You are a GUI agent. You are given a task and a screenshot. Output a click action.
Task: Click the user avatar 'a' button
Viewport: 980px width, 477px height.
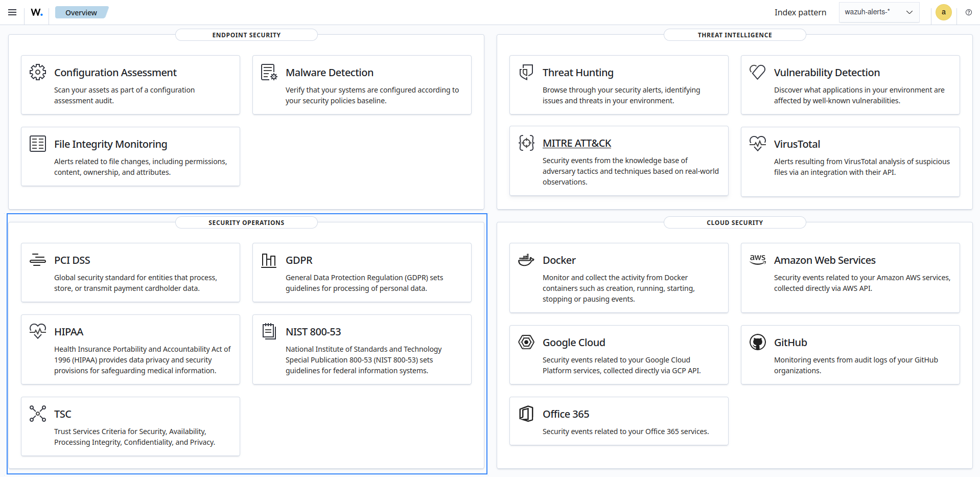[943, 12]
